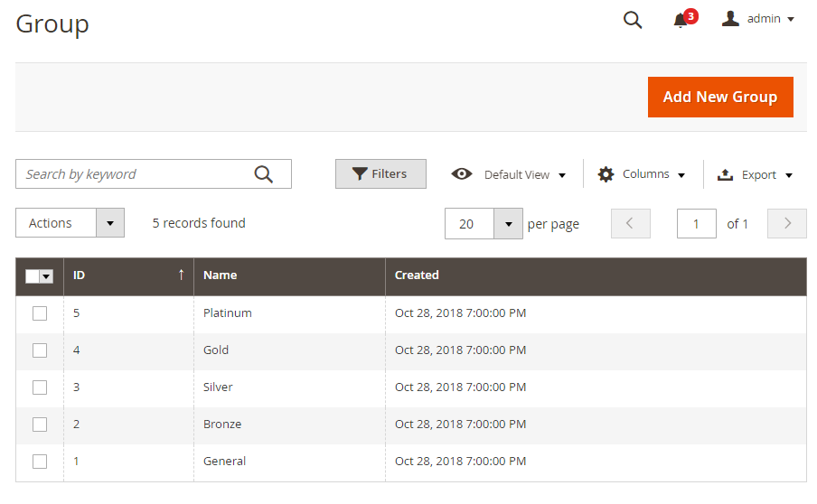Image resolution: width=817 pixels, height=504 pixels.
Task: Click the Add New Group button
Action: tap(719, 97)
